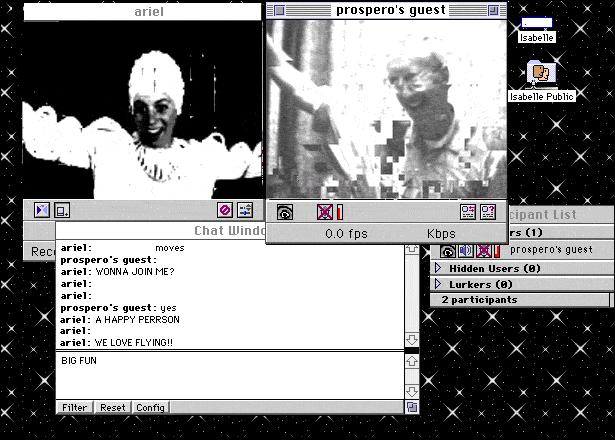Click the ariel window title bar
The image size is (615, 440).
[142, 11]
